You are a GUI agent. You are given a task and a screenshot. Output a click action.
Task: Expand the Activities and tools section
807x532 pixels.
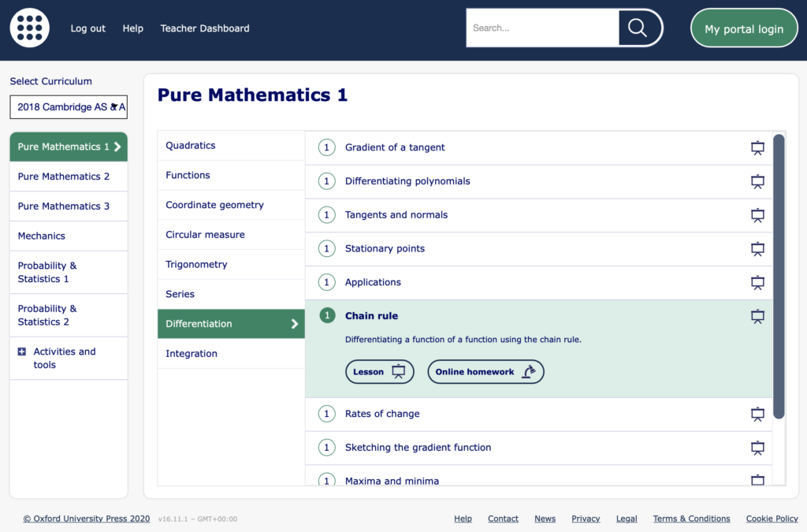tap(22, 352)
